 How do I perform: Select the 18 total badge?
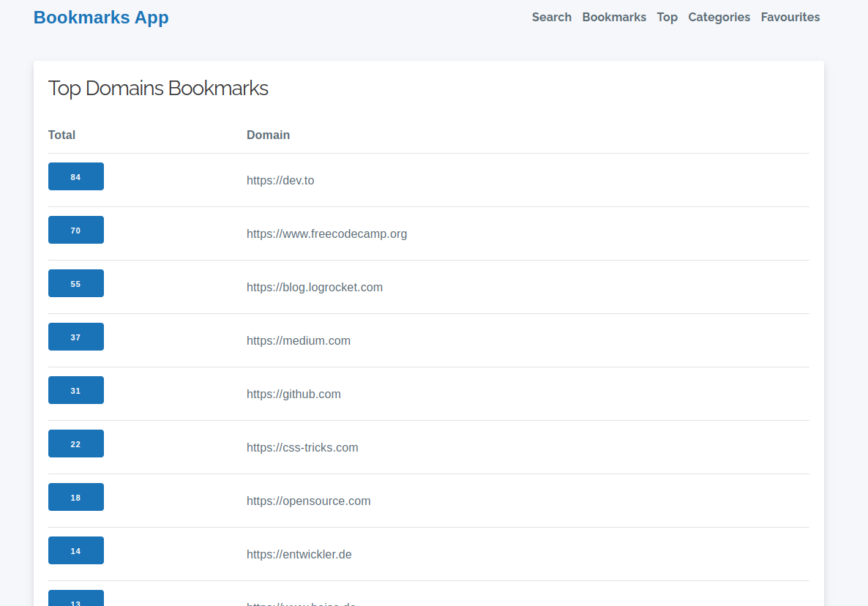[x=76, y=497]
